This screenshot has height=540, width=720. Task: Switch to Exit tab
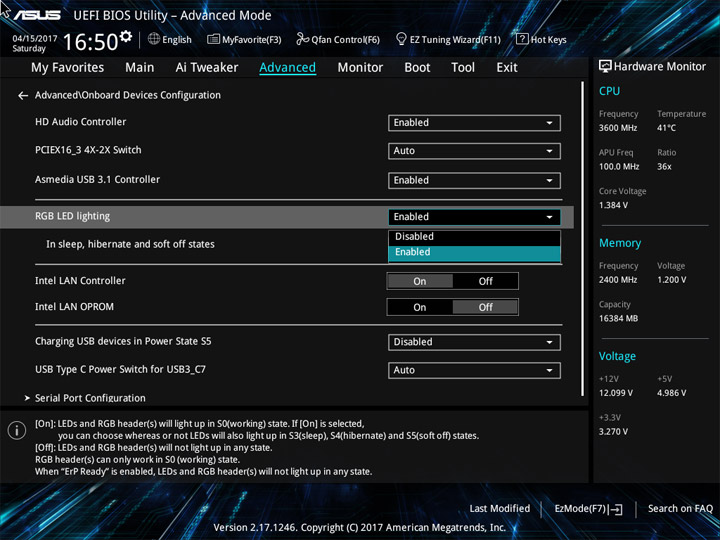[507, 68]
